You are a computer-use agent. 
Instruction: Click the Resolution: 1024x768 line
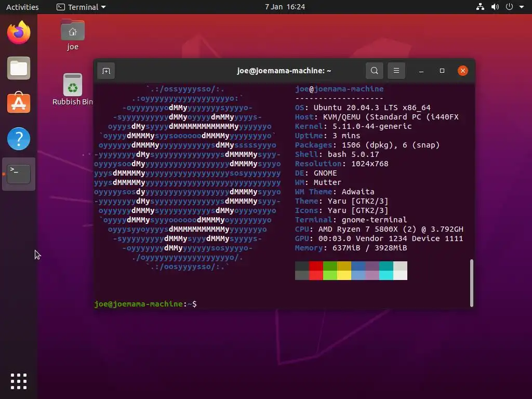click(341, 164)
